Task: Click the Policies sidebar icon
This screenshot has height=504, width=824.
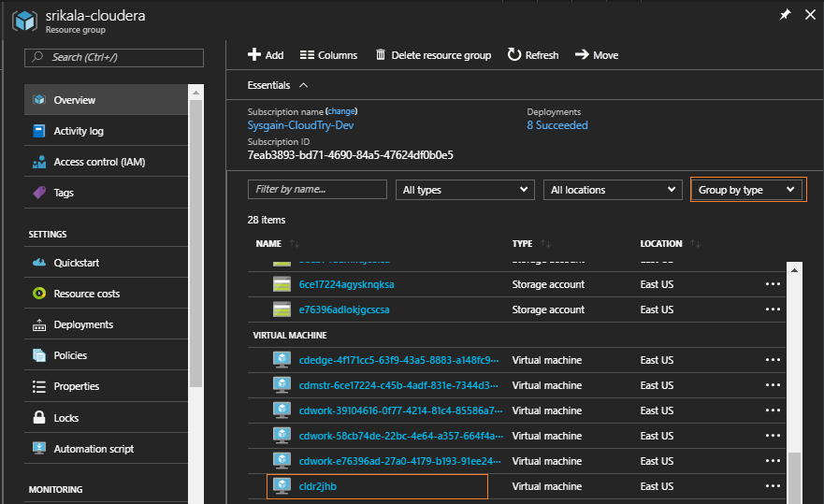Action: pyautogui.click(x=39, y=355)
